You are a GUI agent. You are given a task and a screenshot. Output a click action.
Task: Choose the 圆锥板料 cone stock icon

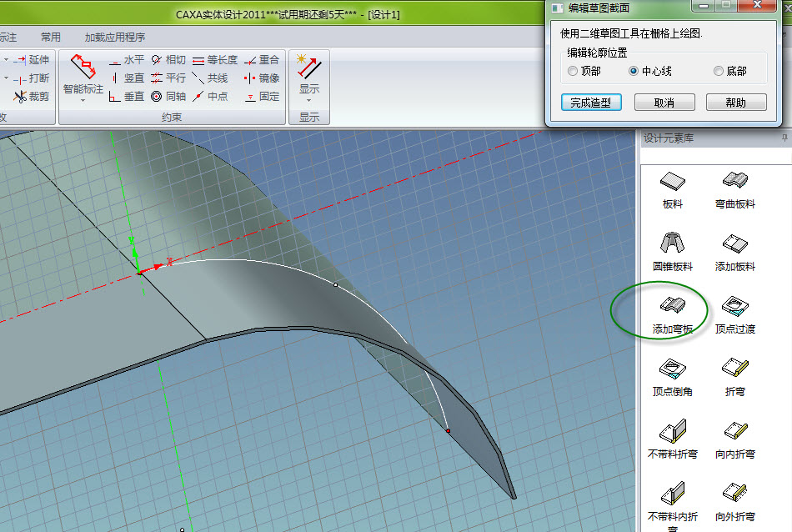pyautogui.click(x=672, y=243)
